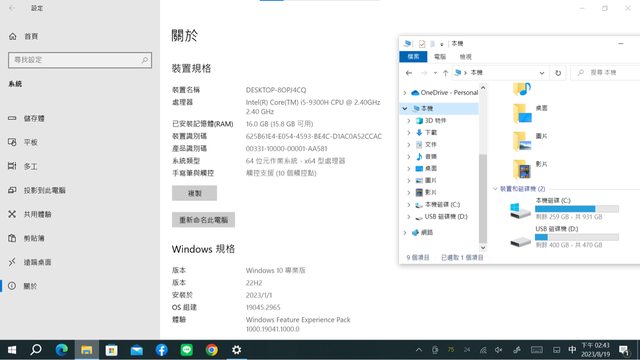
Task: Open the 剪貼簿 clipboard settings page
Action: click(x=27, y=238)
